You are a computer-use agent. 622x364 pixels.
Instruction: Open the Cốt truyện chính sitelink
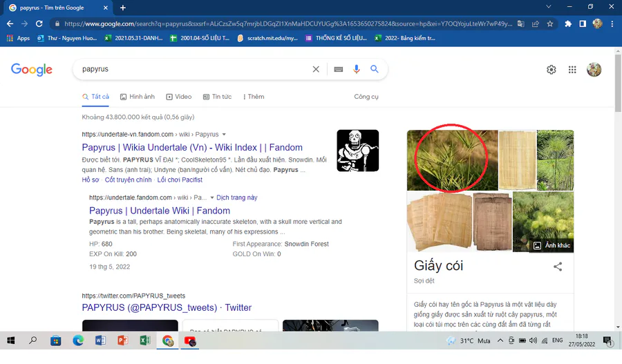click(x=128, y=180)
